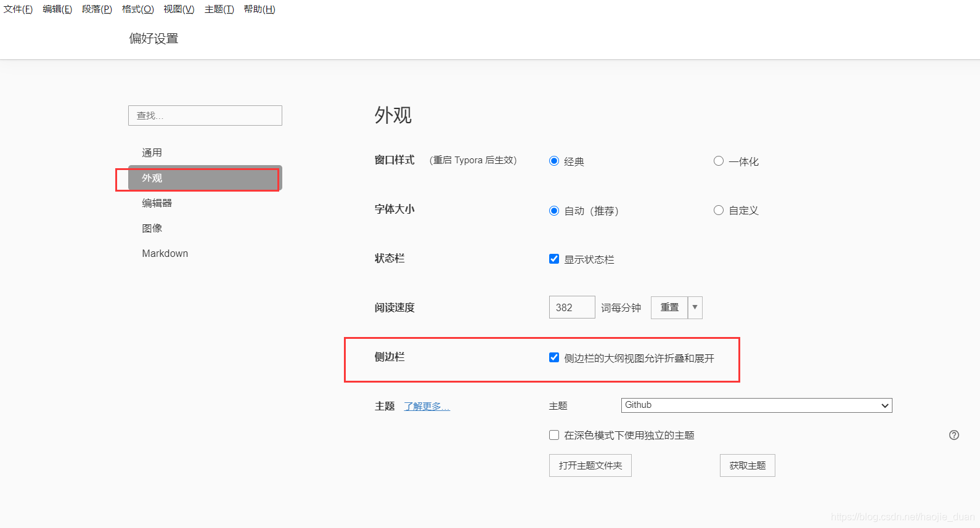Screen dimensions: 980x528
Task: Select the 图像 settings category
Action: (x=205, y=229)
